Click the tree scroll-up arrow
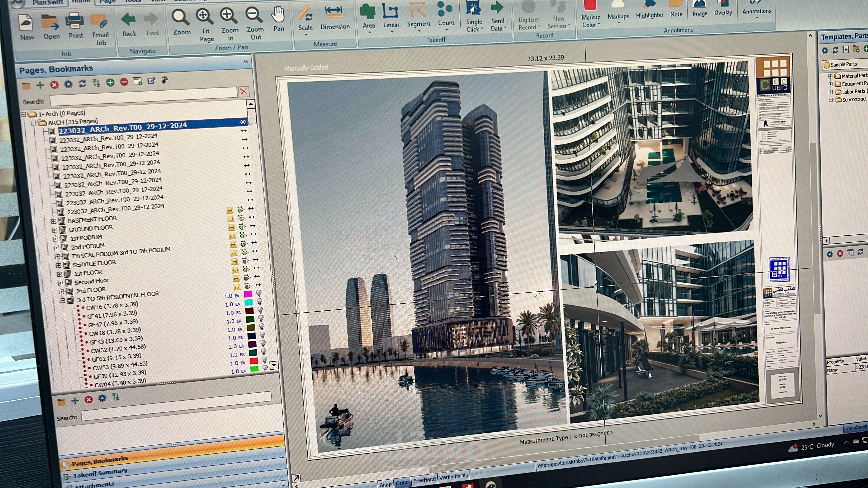 click(x=250, y=104)
